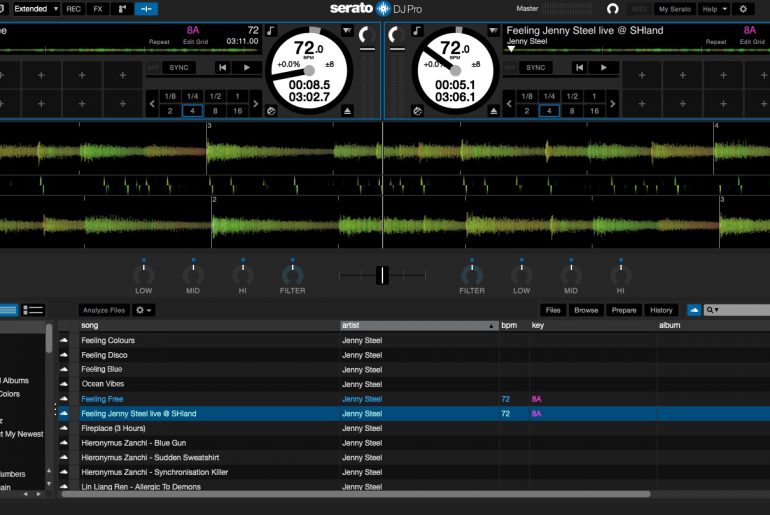Switch library to the list view icon

tap(33, 310)
